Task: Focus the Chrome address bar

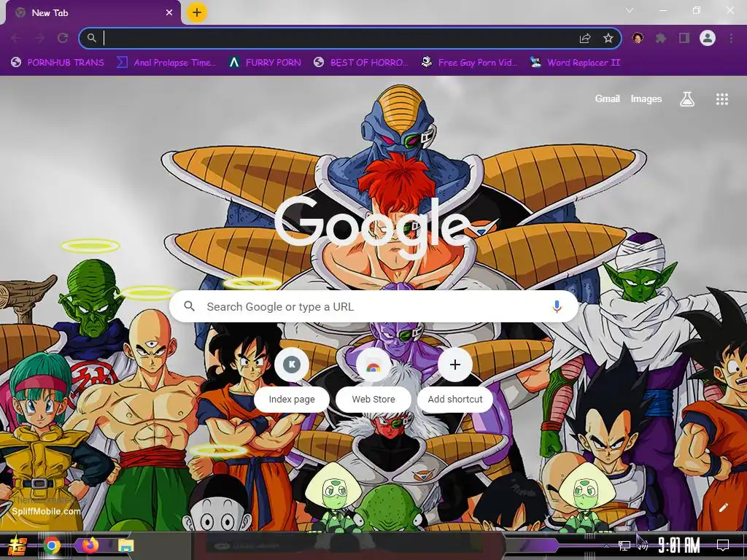Action: click(x=350, y=38)
